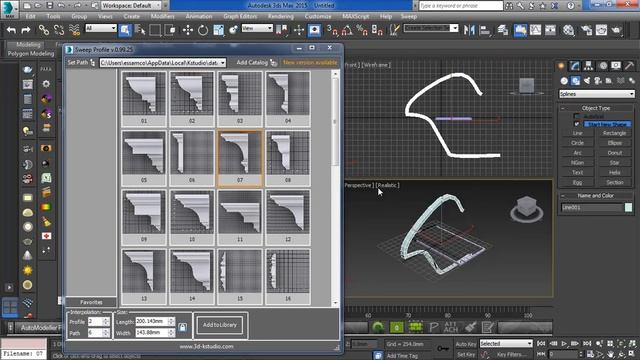This screenshot has width=640, height=360.
Task: Click the Align tool icon
Action: (x=485, y=30)
